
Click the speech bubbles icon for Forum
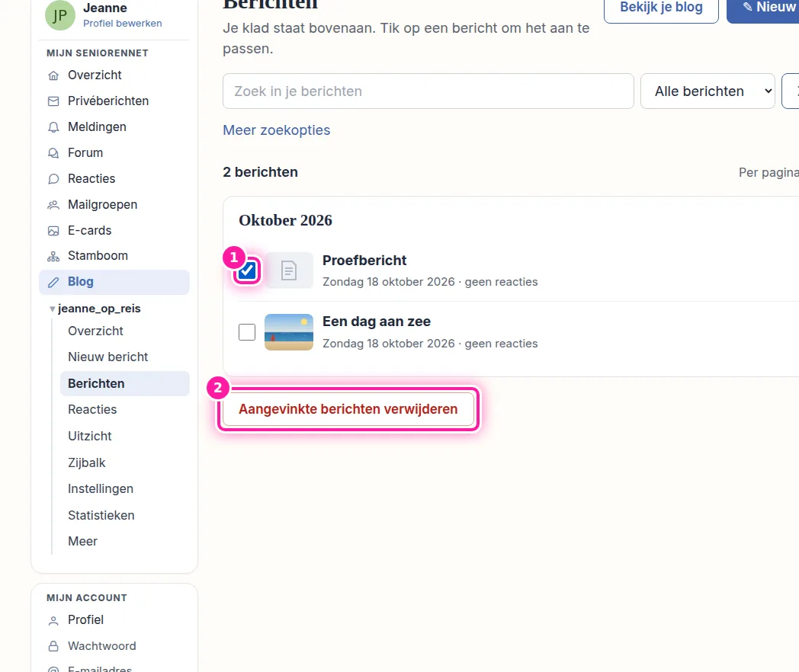(53, 153)
